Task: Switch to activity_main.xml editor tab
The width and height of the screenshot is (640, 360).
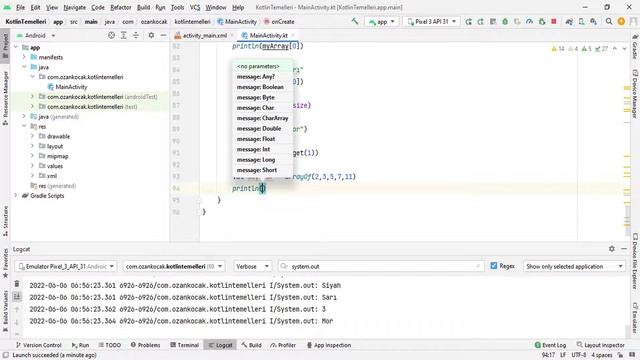Action: pyautogui.click(x=203, y=36)
